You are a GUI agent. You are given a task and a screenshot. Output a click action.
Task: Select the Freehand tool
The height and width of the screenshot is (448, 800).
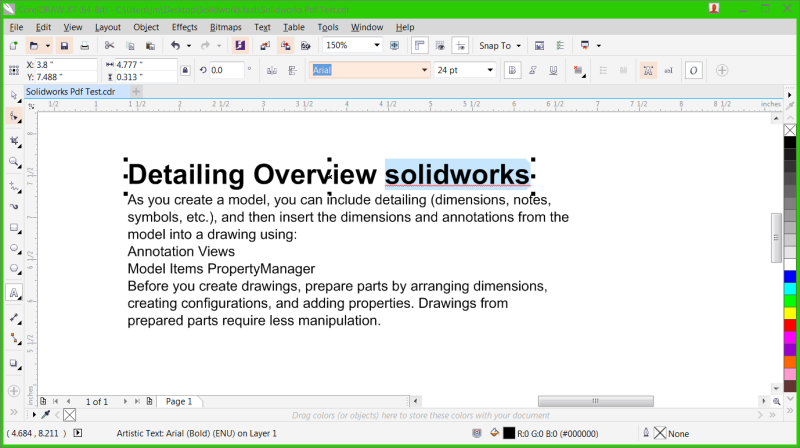(14, 187)
